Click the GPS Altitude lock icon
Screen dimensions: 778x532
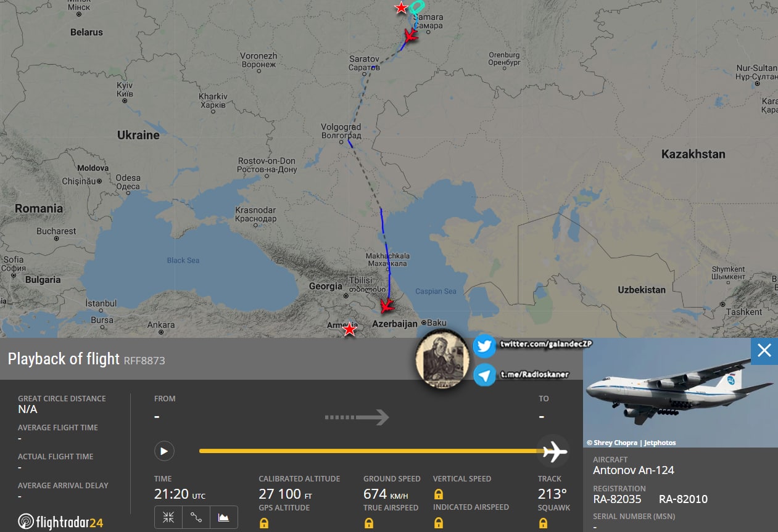click(x=263, y=523)
